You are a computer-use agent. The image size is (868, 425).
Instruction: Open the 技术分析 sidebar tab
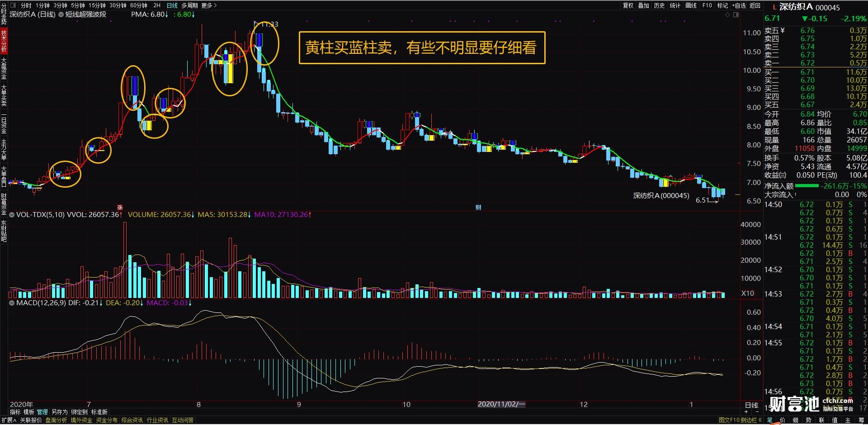tap(4, 41)
